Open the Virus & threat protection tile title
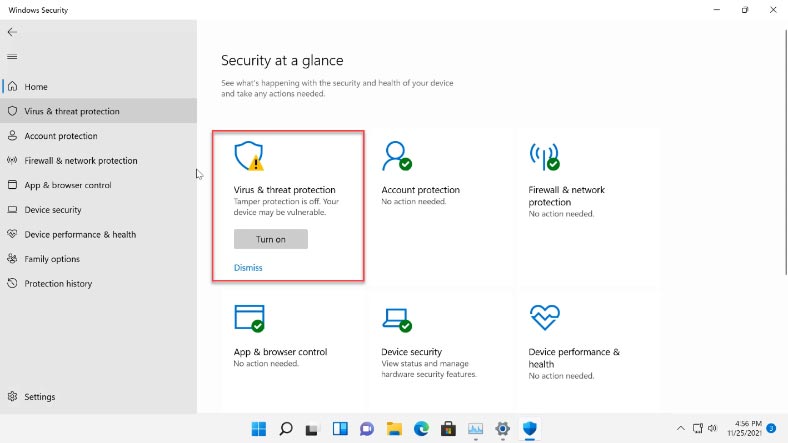The height and width of the screenshot is (443, 788). coord(284,190)
